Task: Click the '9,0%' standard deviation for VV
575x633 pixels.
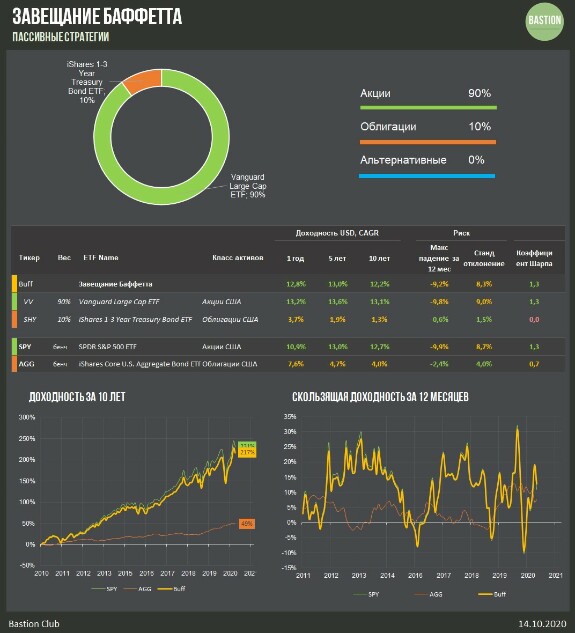Action: (484, 302)
